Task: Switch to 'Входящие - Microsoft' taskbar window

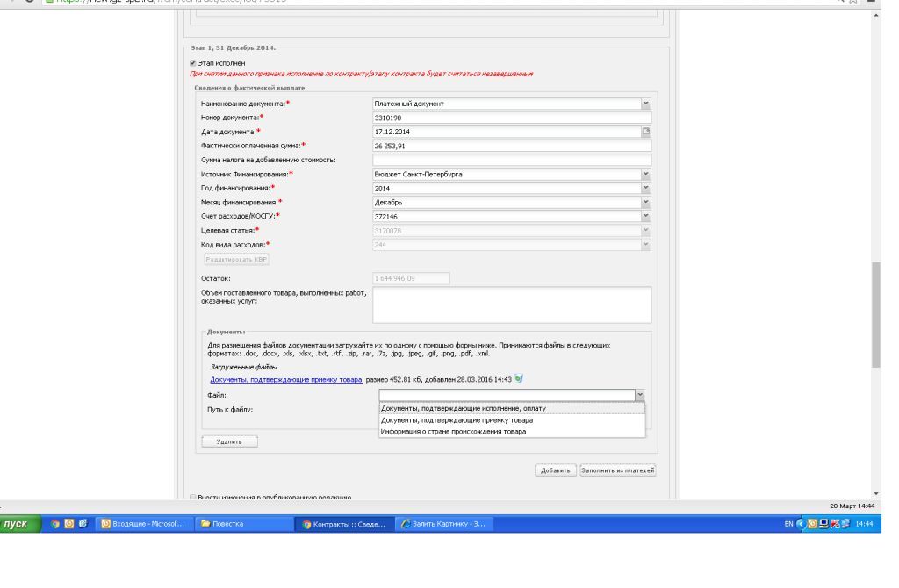Action: tap(144, 524)
